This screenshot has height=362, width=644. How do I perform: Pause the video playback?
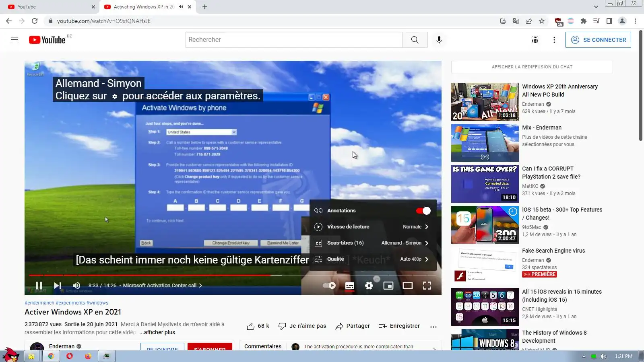[x=39, y=286]
